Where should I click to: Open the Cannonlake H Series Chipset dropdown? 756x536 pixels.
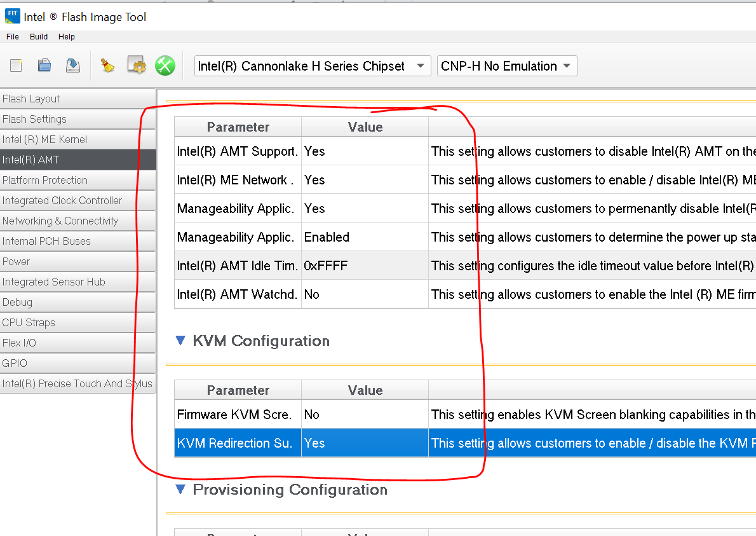coord(311,66)
